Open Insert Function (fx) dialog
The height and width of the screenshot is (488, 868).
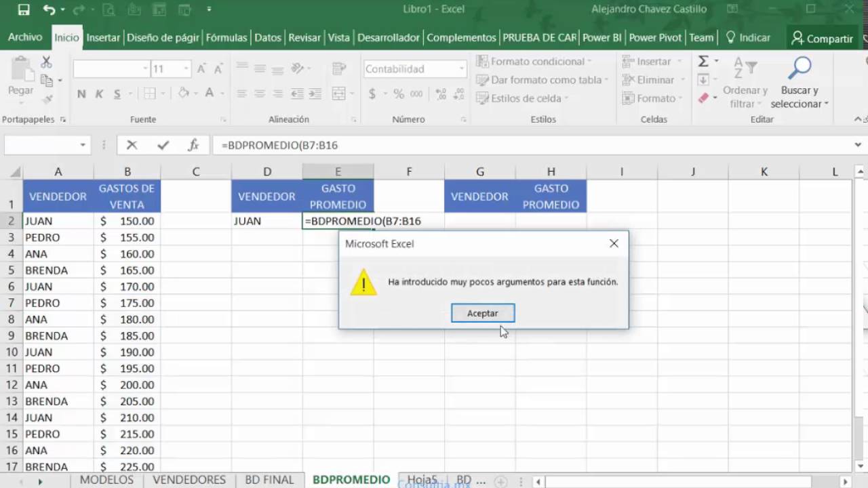pos(193,145)
